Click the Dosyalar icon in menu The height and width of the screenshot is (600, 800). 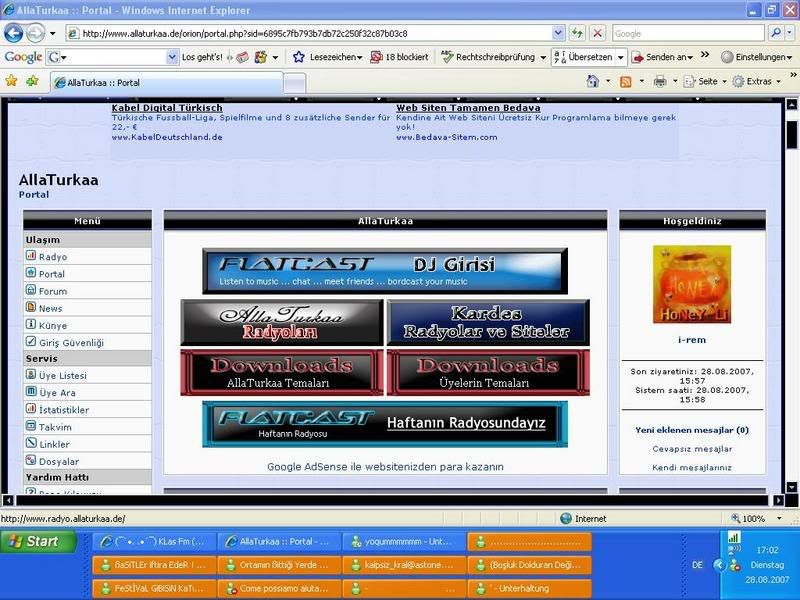pyautogui.click(x=31, y=460)
